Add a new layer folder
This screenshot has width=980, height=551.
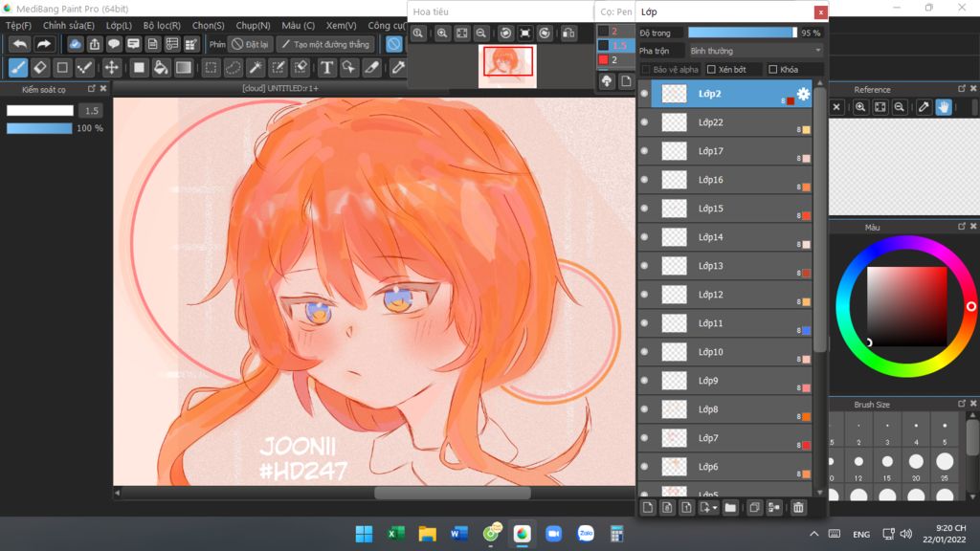[730, 507]
